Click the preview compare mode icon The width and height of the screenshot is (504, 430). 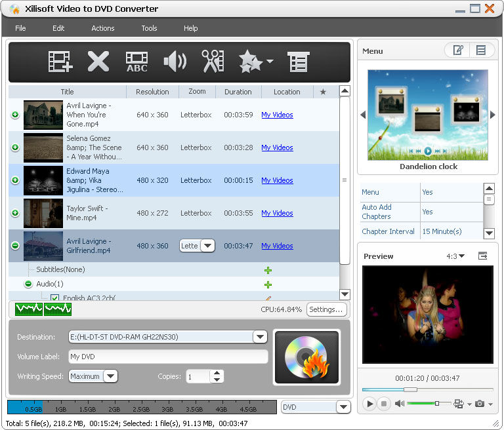click(459, 403)
